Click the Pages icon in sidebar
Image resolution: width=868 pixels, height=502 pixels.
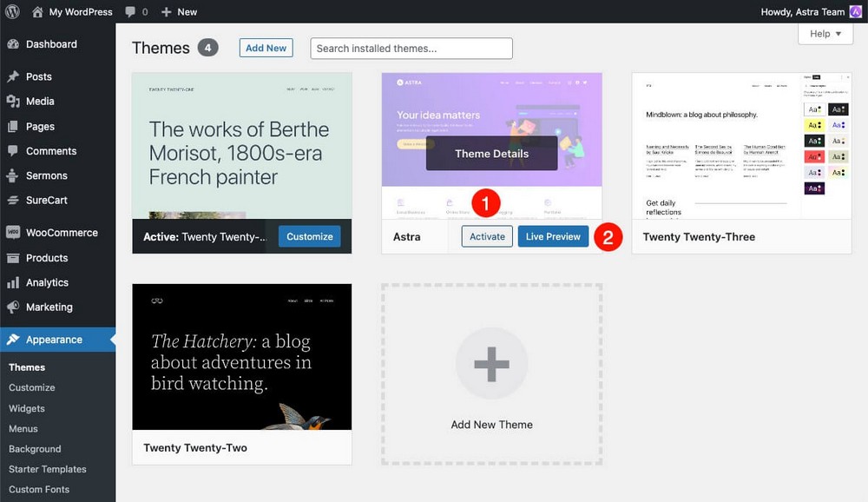pyautogui.click(x=13, y=126)
